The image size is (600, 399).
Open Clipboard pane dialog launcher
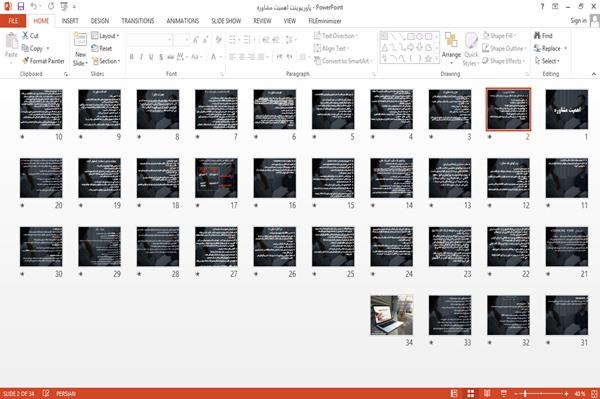click(66, 74)
